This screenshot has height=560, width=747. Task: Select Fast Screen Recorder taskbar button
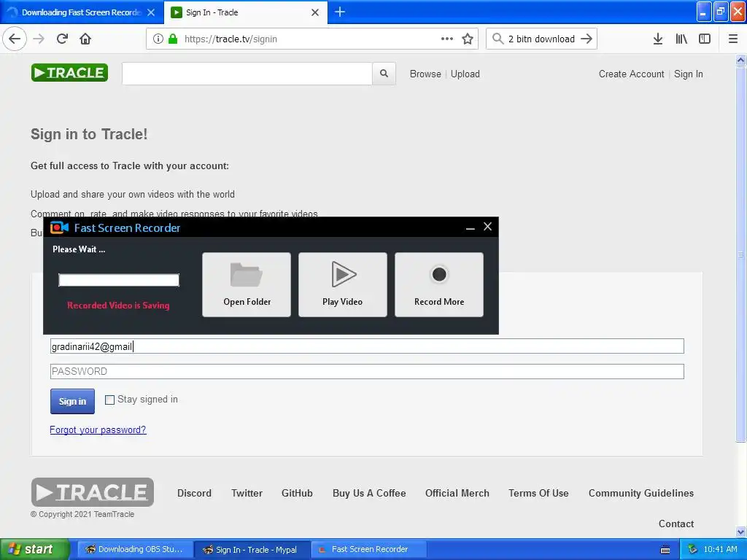(369, 549)
